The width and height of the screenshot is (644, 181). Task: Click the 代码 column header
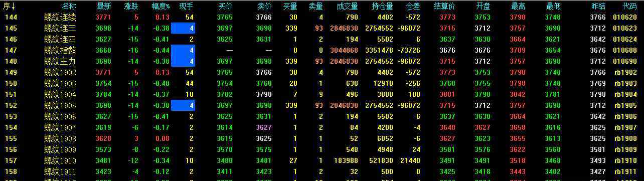pyautogui.click(x=629, y=6)
